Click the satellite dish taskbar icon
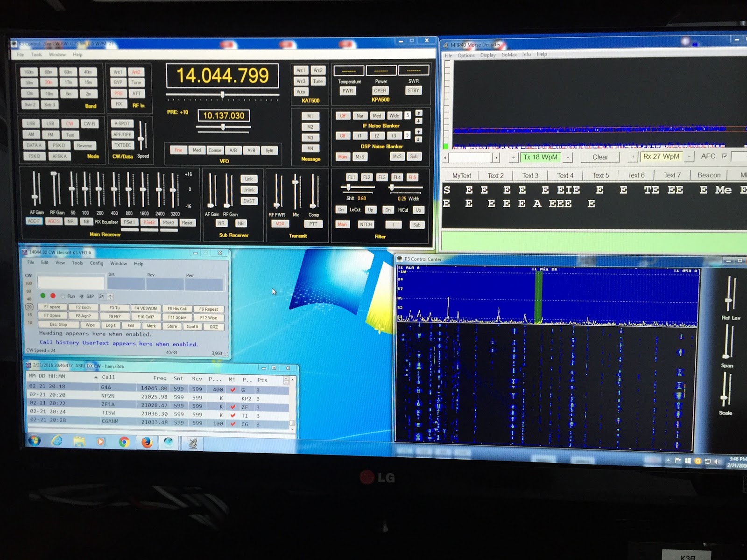 click(x=192, y=443)
